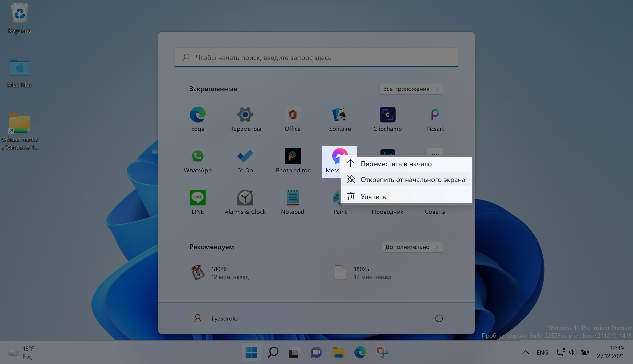Open Photo editor app
633x364 pixels.
pos(292,161)
